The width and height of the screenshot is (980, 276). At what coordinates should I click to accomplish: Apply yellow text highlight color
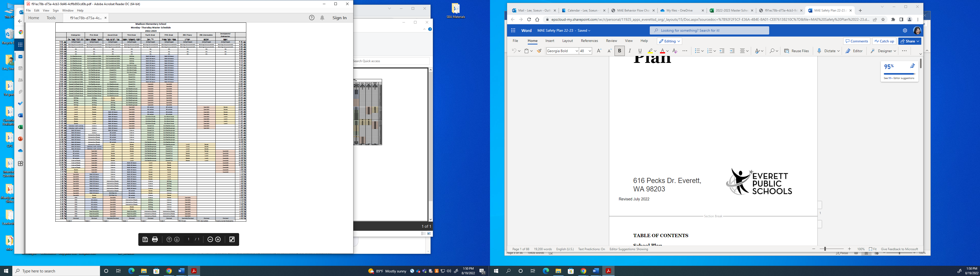pos(650,51)
